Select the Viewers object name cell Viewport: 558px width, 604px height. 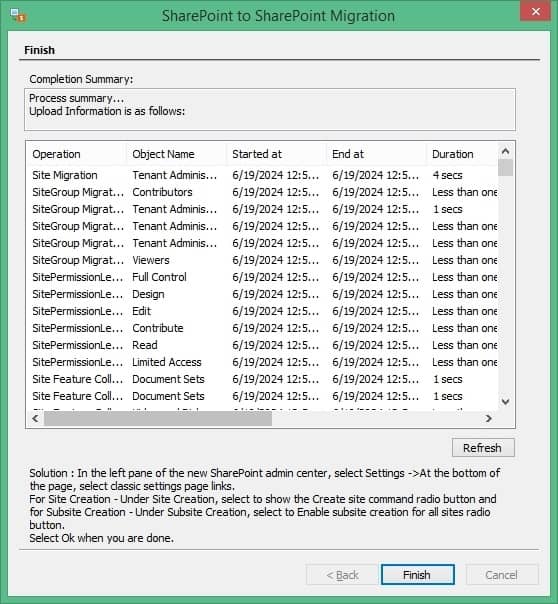point(151,260)
